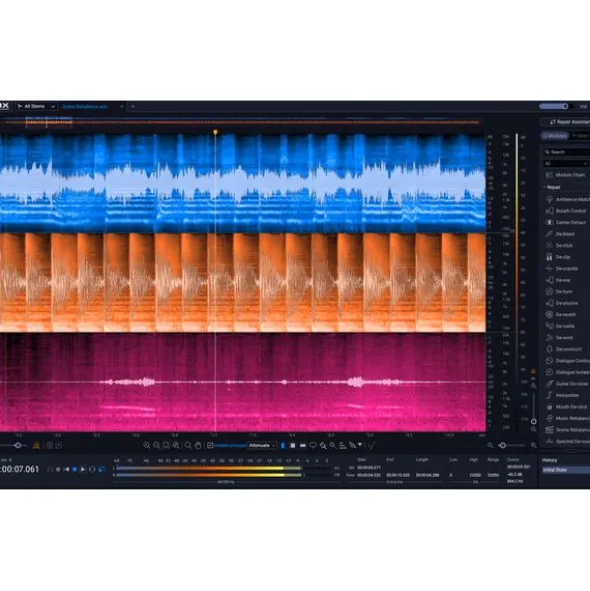This screenshot has width=590, height=591.
Task: Open the All Stems dropdown
Action: 37,107
